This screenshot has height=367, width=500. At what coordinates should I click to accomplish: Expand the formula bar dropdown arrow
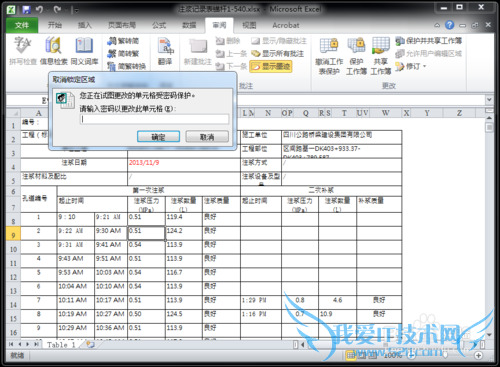coord(489,100)
